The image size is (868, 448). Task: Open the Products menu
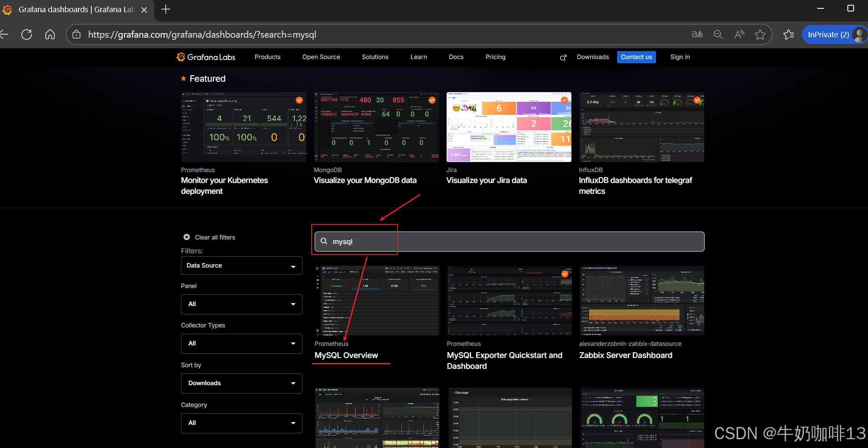pyautogui.click(x=267, y=57)
